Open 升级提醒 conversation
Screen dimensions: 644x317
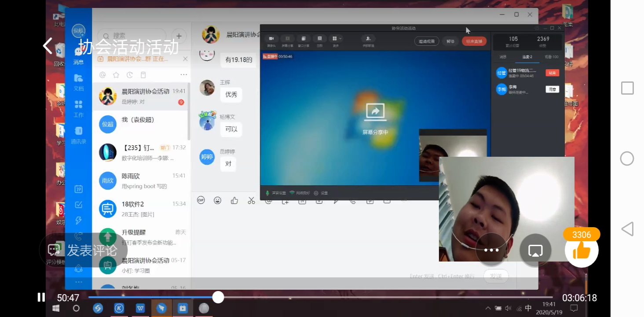point(141,237)
